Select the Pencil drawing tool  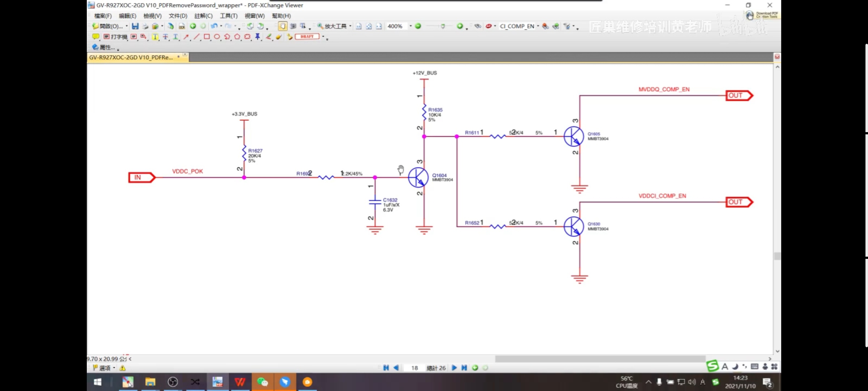(268, 37)
